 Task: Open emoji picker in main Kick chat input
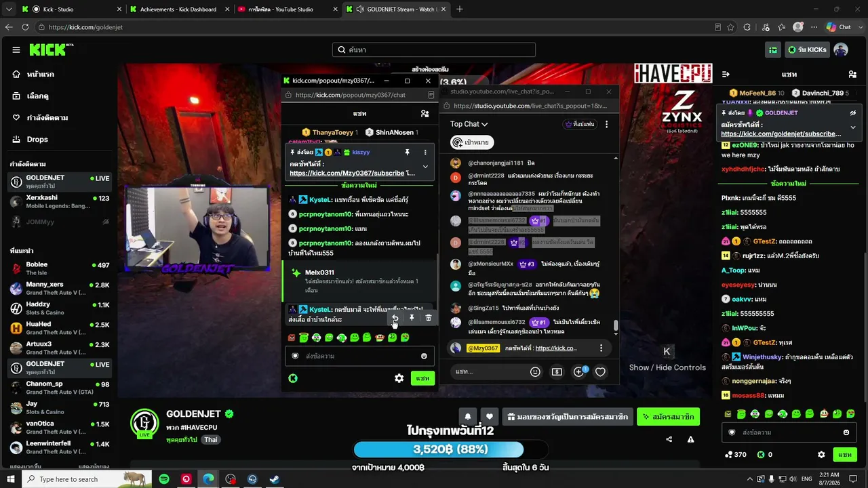coord(846,432)
